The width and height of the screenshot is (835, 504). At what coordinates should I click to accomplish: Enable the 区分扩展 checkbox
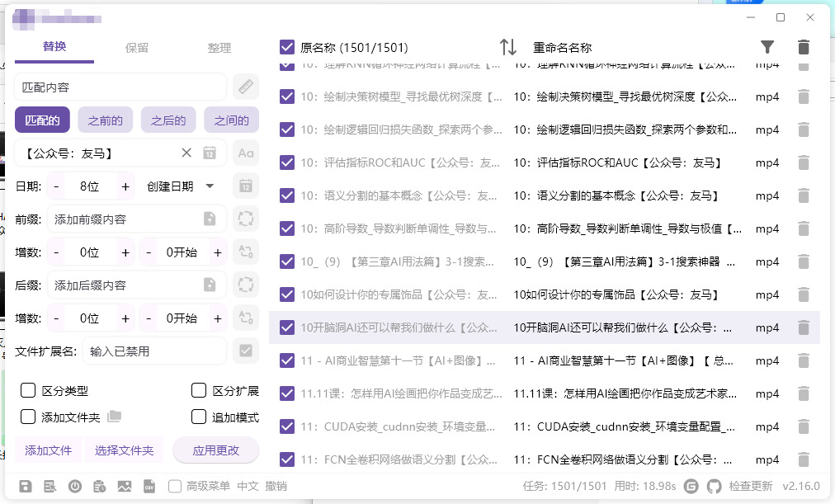199,390
